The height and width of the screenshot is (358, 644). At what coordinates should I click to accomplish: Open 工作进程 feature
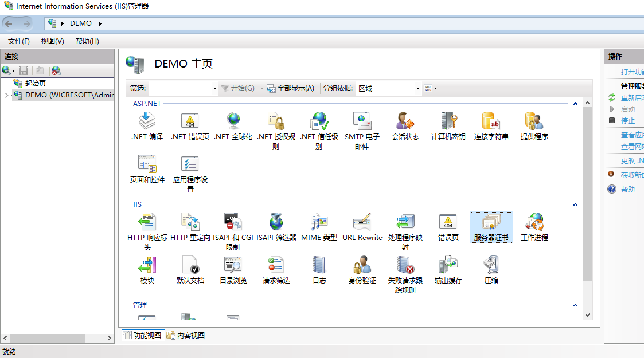click(x=534, y=227)
